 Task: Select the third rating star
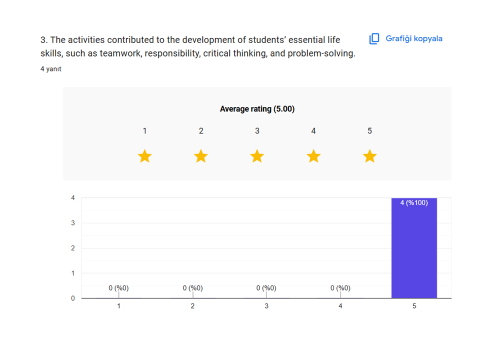click(x=257, y=156)
